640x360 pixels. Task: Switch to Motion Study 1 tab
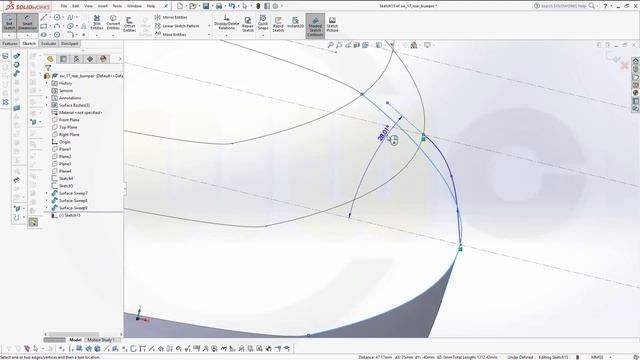[x=100, y=340]
